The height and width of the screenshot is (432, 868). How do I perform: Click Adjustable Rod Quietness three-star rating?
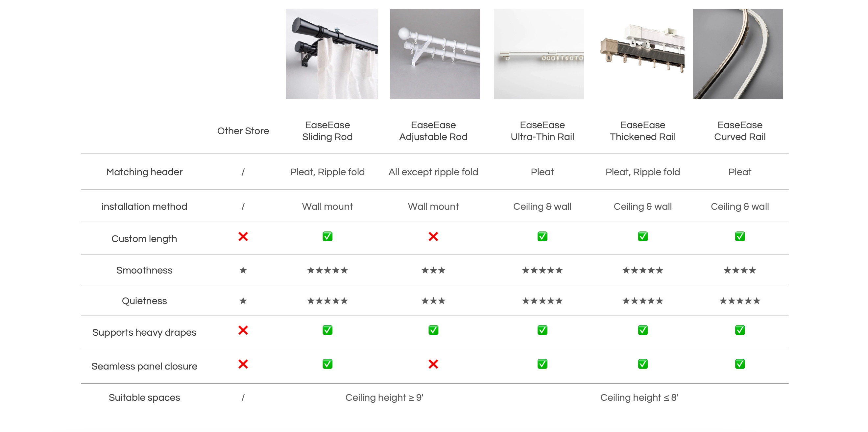(x=433, y=300)
